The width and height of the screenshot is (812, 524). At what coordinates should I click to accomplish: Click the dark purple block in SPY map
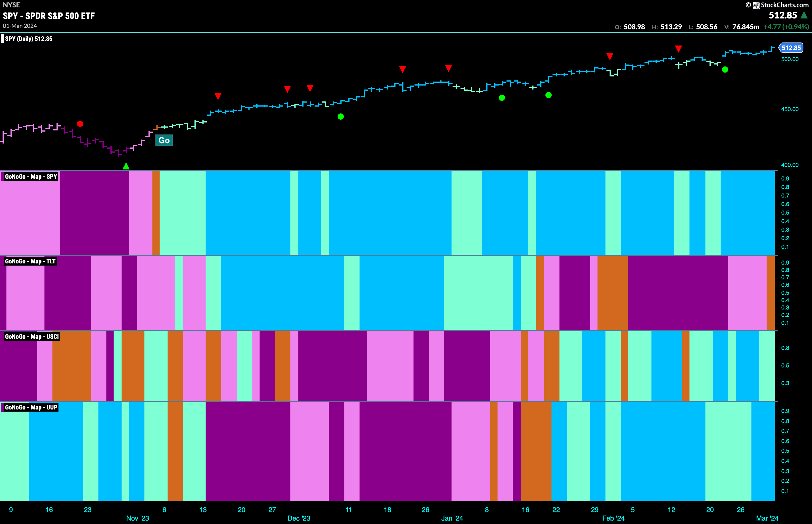pos(95,213)
